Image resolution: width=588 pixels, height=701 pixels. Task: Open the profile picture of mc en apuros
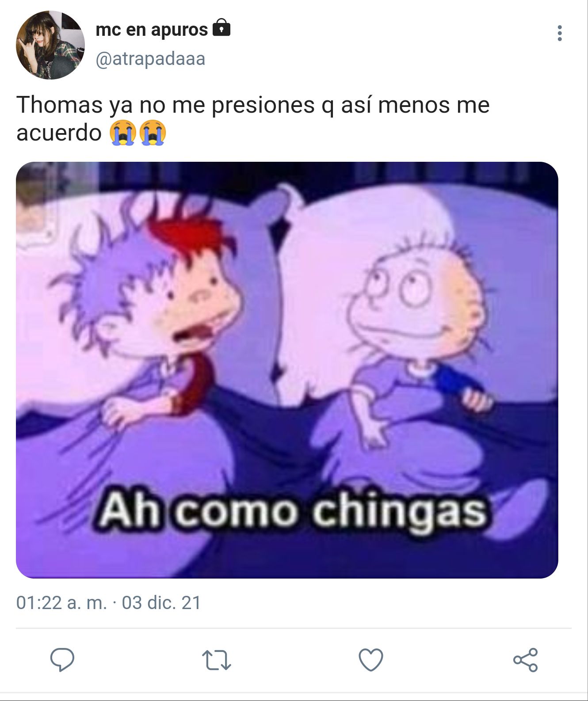click(x=50, y=45)
